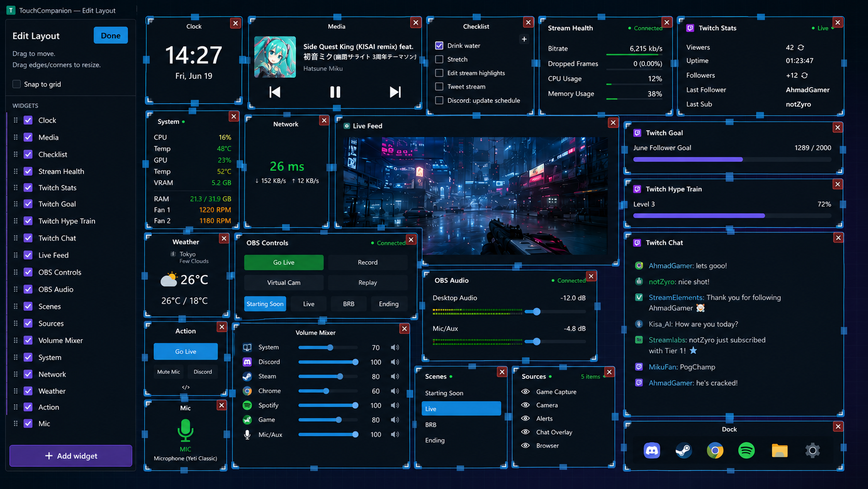Image resolution: width=868 pixels, height=489 pixels.
Task: Select Starting Soon scene button in OBS Controls
Action: click(265, 304)
